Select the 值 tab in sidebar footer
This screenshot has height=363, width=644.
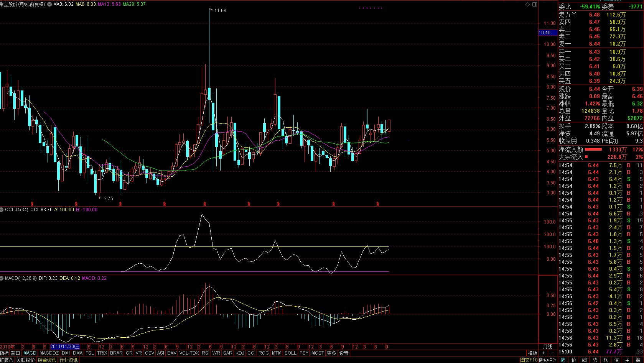(x=617, y=360)
